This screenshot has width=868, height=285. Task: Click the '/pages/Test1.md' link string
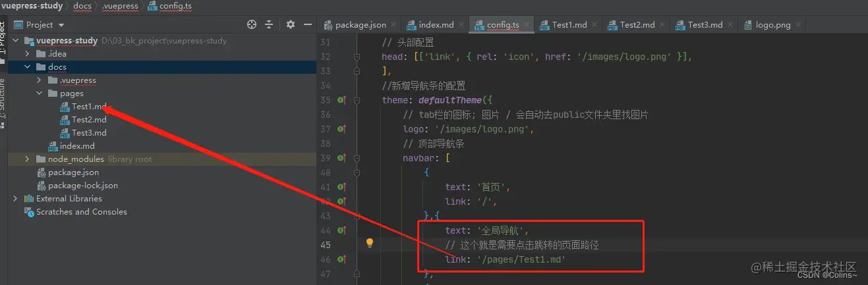click(x=521, y=259)
